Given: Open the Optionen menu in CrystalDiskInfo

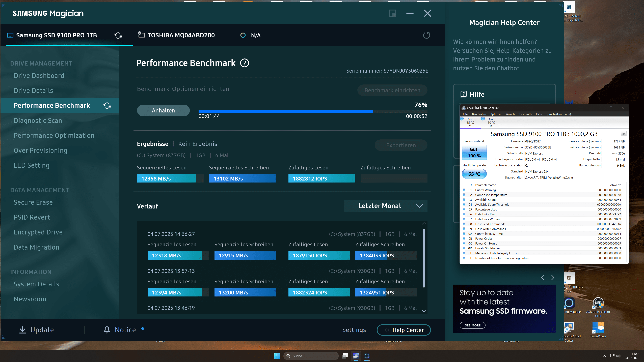Looking at the screenshot, I should coord(496,114).
